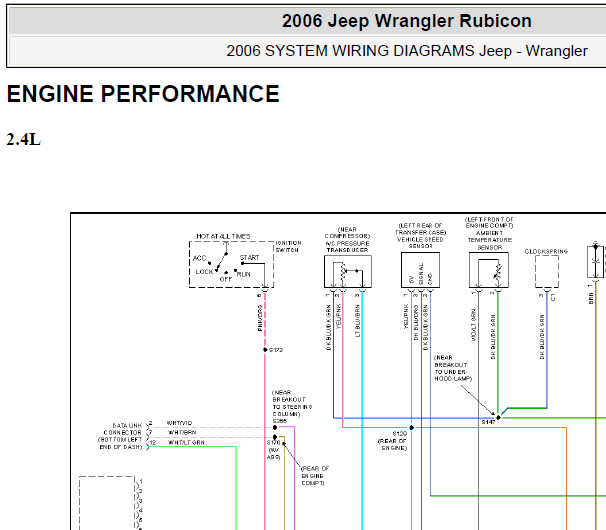
Task: Click the "HOT AT ALL TIMES" label
Action: (223, 236)
